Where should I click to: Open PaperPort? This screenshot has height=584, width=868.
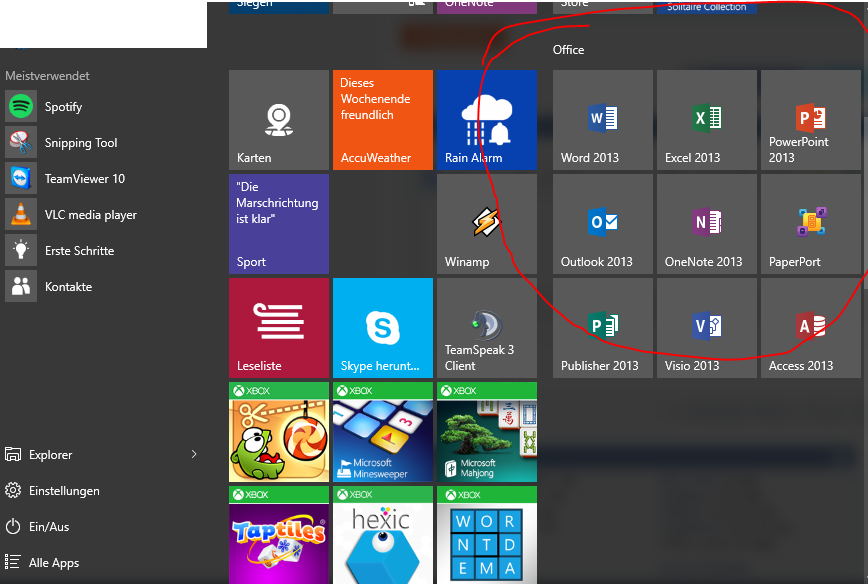(810, 224)
